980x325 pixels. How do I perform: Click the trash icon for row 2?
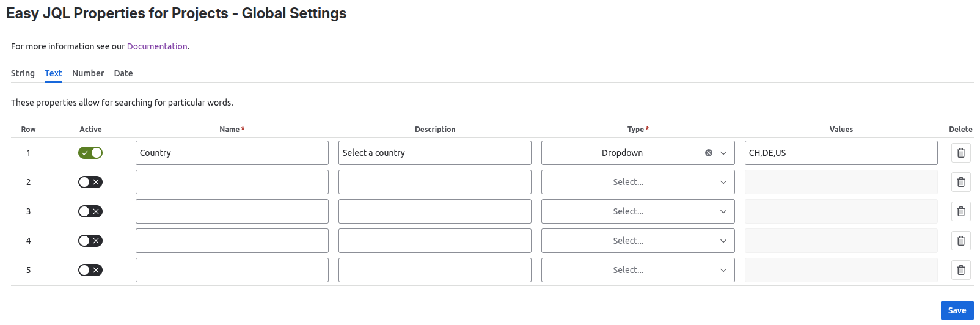point(960,182)
